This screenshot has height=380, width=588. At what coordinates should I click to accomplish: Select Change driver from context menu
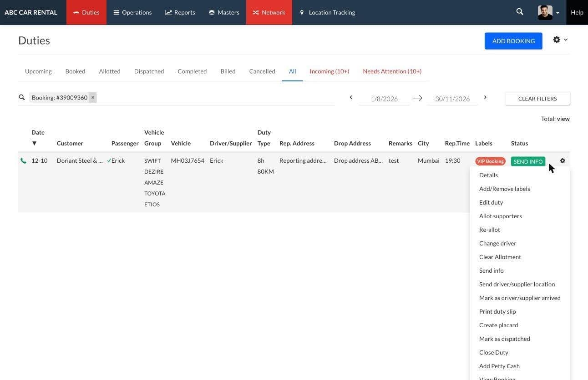pos(497,243)
